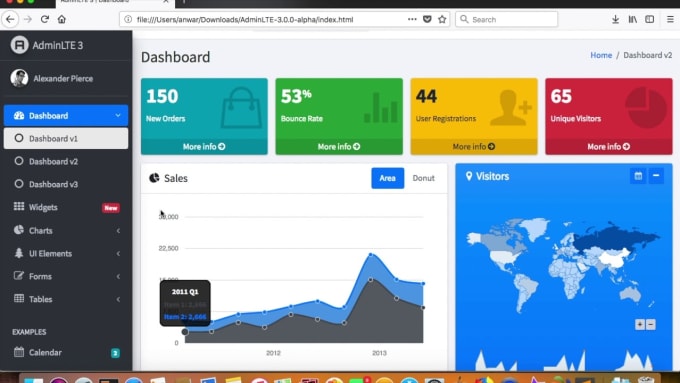Expand the Charts submenu arrow
Image resolution: width=680 pixels, height=383 pixels.
click(x=118, y=231)
